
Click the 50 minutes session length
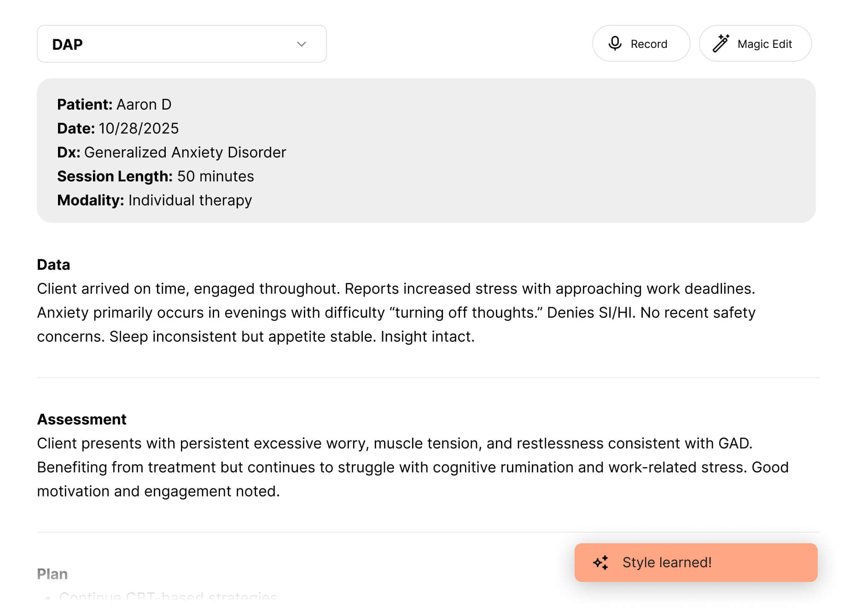[215, 176]
